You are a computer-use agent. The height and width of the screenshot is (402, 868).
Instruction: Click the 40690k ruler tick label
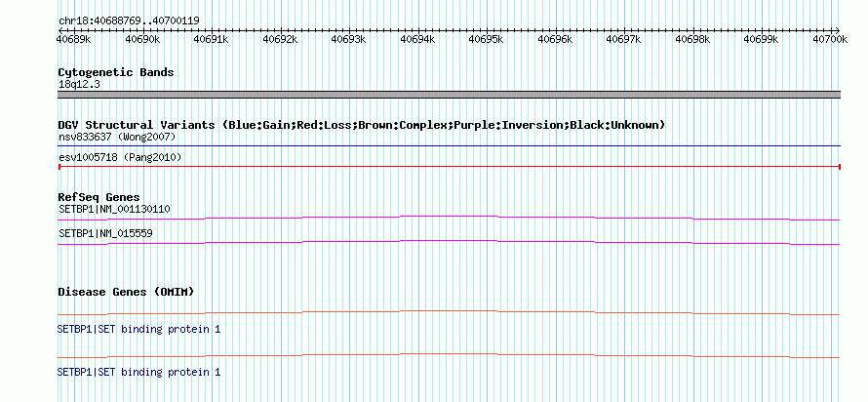[x=142, y=39]
